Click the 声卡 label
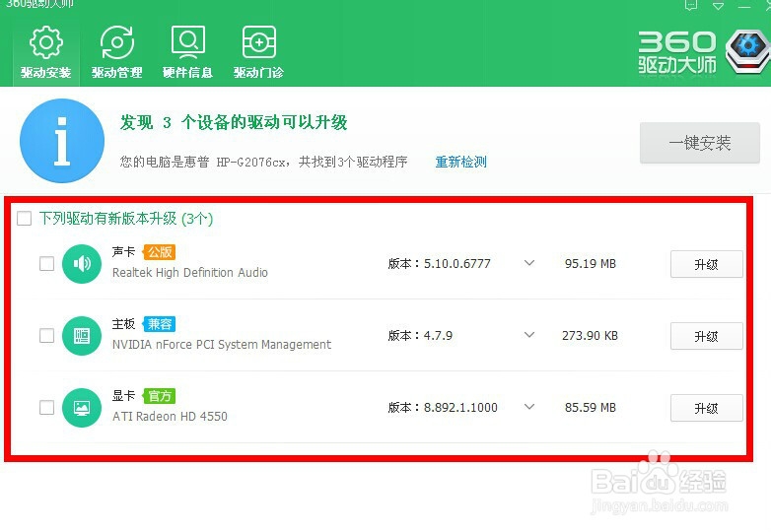 click(x=123, y=252)
